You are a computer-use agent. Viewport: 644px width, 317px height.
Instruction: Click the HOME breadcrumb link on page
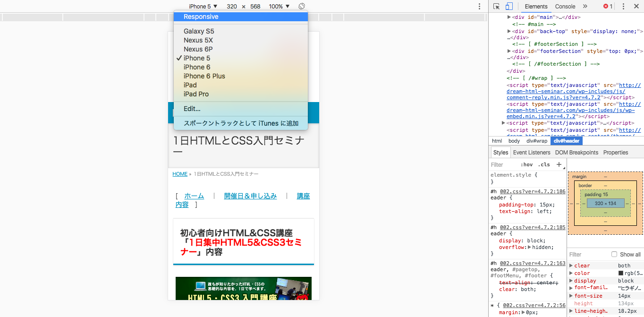(180, 174)
